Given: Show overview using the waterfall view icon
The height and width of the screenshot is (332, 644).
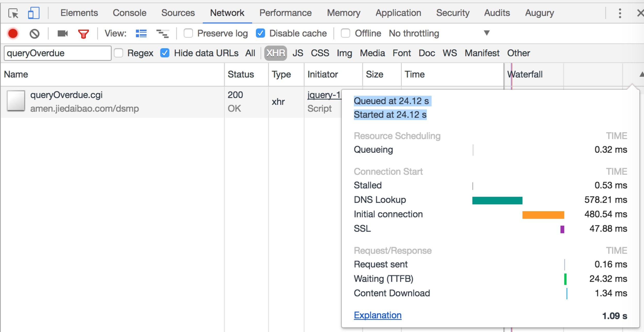Looking at the screenshot, I should point(163,34).
